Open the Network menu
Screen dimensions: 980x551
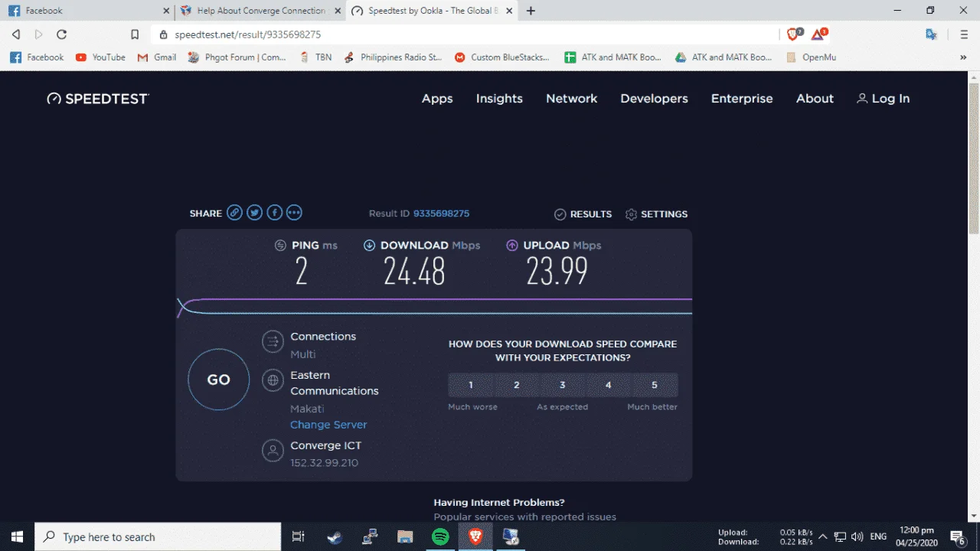pos(571,99)
